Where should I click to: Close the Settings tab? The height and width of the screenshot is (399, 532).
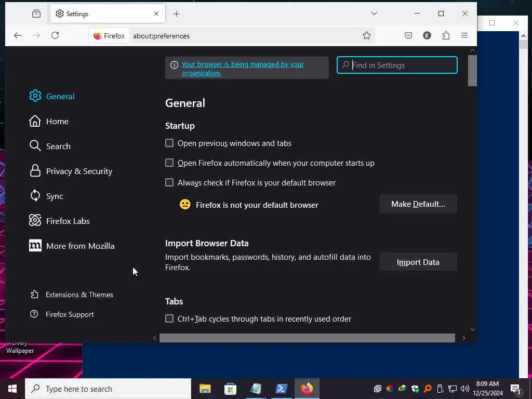[156, 14]
